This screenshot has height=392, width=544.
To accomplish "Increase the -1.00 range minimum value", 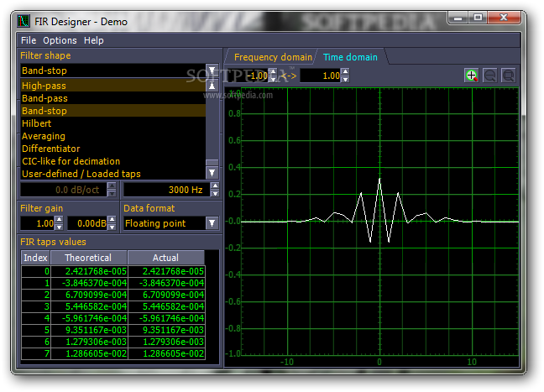I will [273, 72].
